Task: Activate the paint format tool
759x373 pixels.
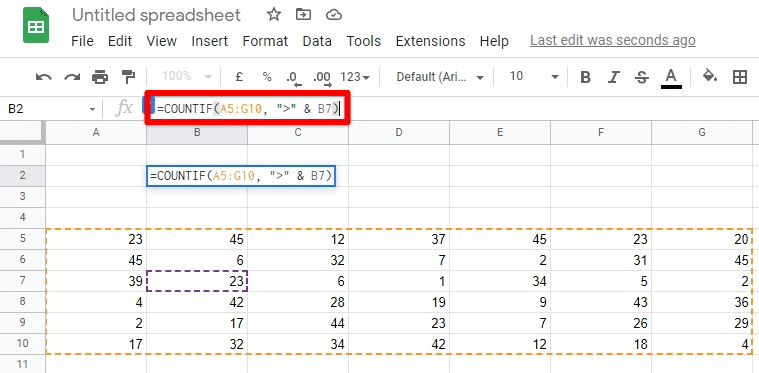Action: pos(128,77)
